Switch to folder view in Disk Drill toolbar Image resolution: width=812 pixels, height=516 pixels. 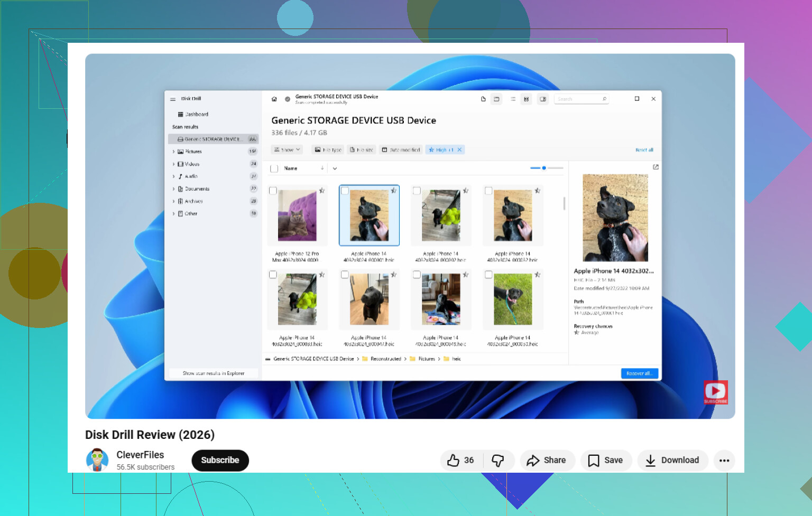[496, 99]
